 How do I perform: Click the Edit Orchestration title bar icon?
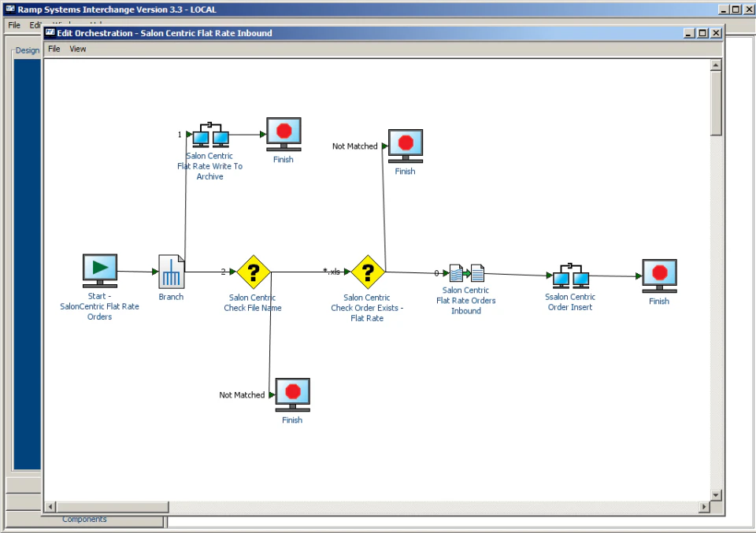pos(49,33)
